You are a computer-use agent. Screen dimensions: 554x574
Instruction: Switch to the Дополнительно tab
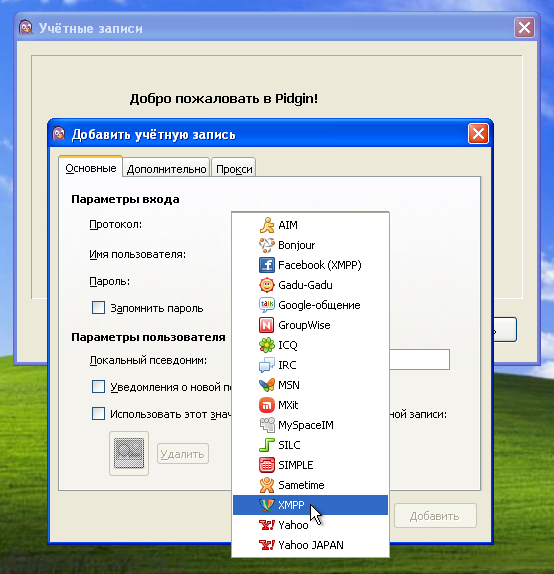[x=166, y=169]
